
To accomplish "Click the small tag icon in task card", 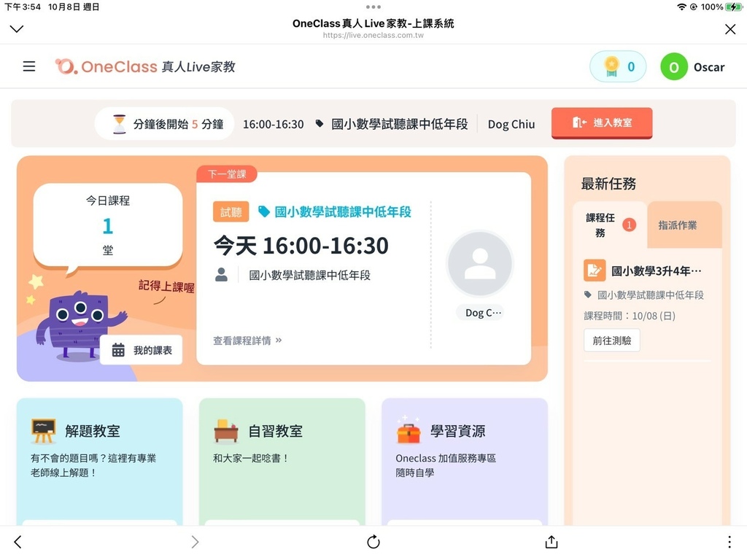I will pos(588,295).
